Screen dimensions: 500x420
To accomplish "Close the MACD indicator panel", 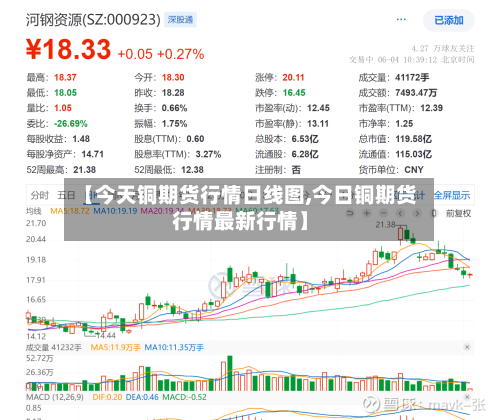I will coord(467,397).
